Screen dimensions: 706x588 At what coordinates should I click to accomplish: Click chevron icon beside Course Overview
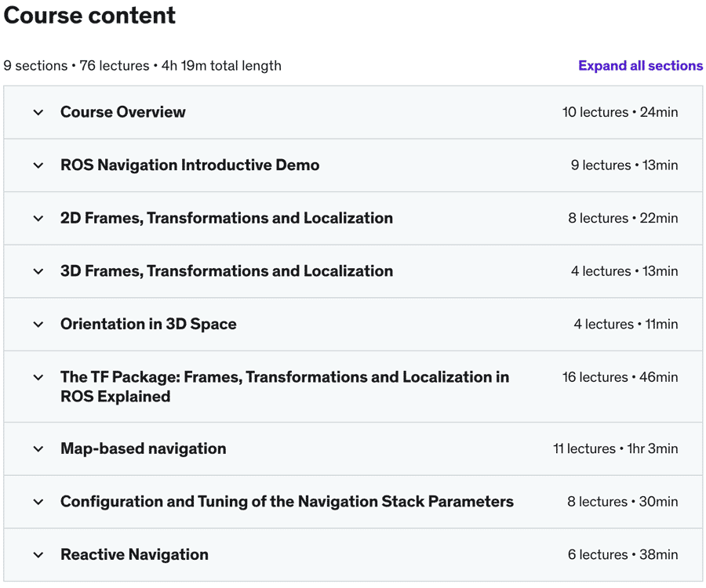(38, 112)
